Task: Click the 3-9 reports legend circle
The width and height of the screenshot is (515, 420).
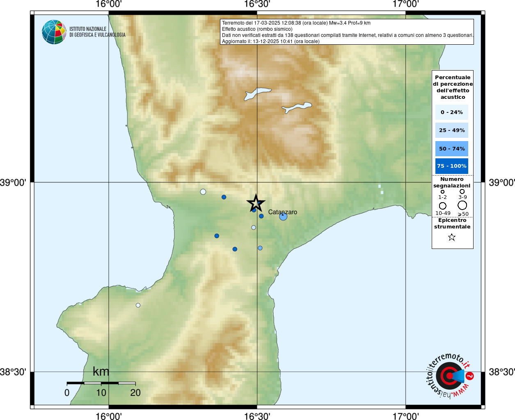Action: (x=462, y=192)
